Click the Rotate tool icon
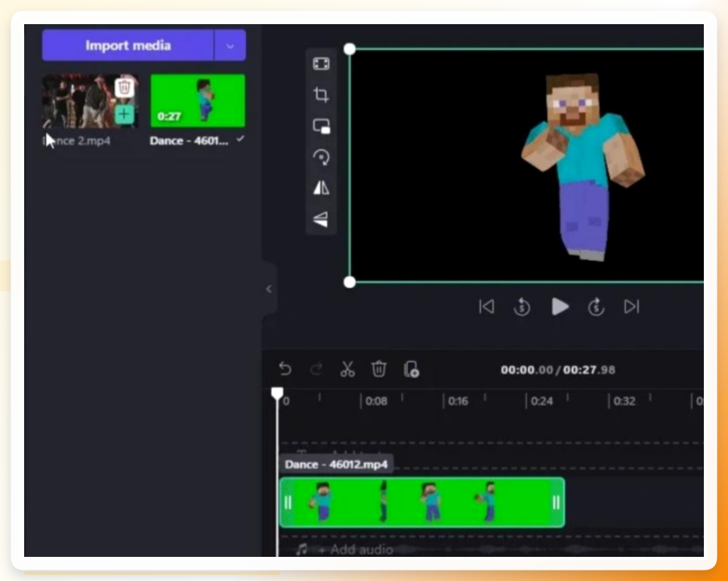This screenshot has width=728, height=581. coord(321,157)
